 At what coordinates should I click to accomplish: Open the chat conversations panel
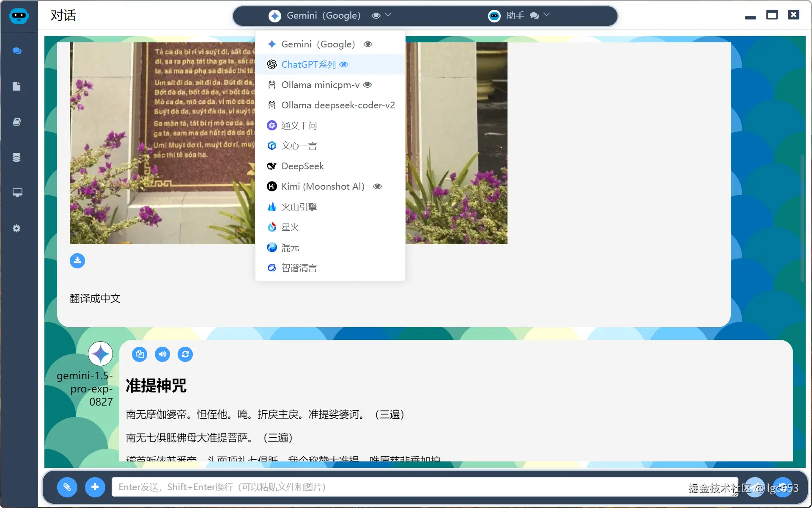click(17, 51)
